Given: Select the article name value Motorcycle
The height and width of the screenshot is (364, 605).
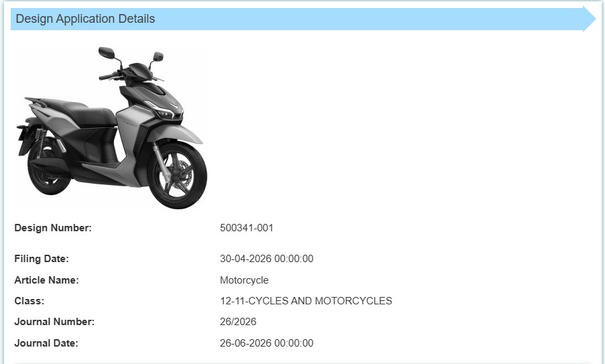Looking at the screenshot, I should pyautogui.click(x=244, y=280).
